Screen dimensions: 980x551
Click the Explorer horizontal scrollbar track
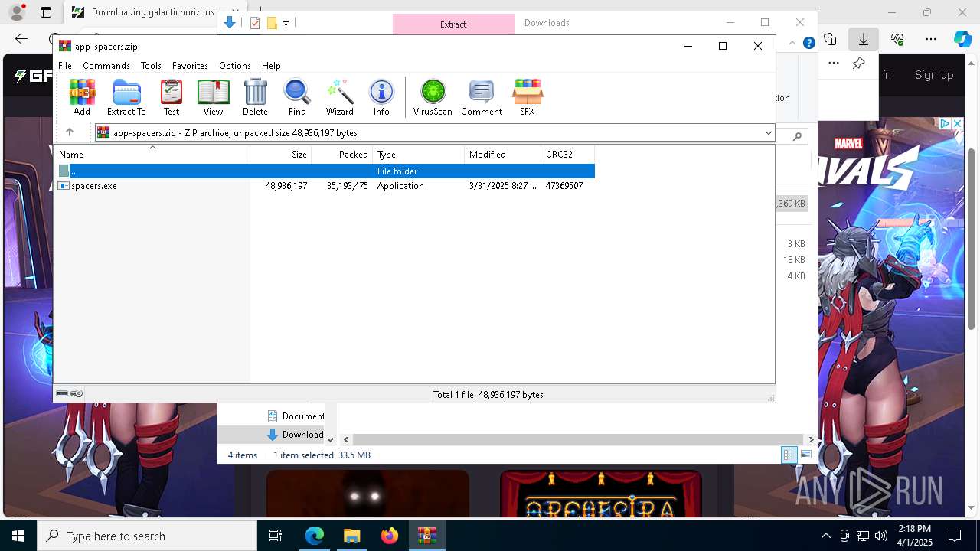click(579, 440)
